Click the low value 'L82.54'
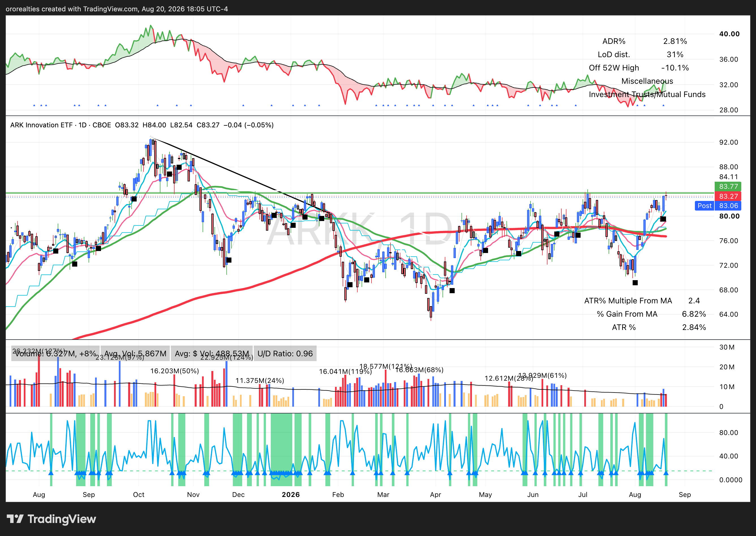 pyautogui.click(x=181, y=125)
